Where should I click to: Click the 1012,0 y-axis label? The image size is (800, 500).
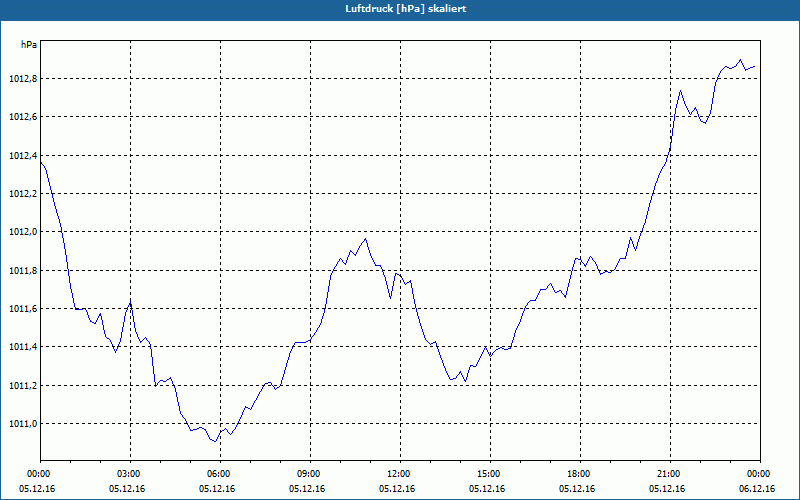(22, 232)
